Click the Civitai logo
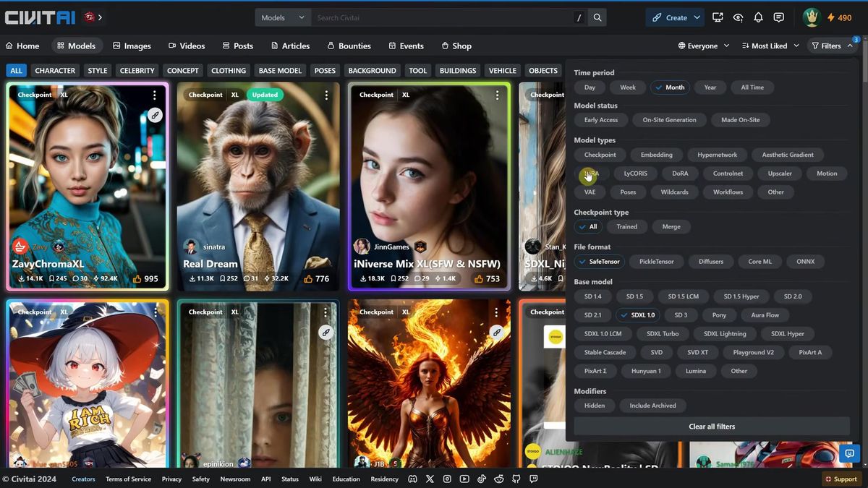The height and width of the screenshot is (488, 868). (x=41, y=17)
